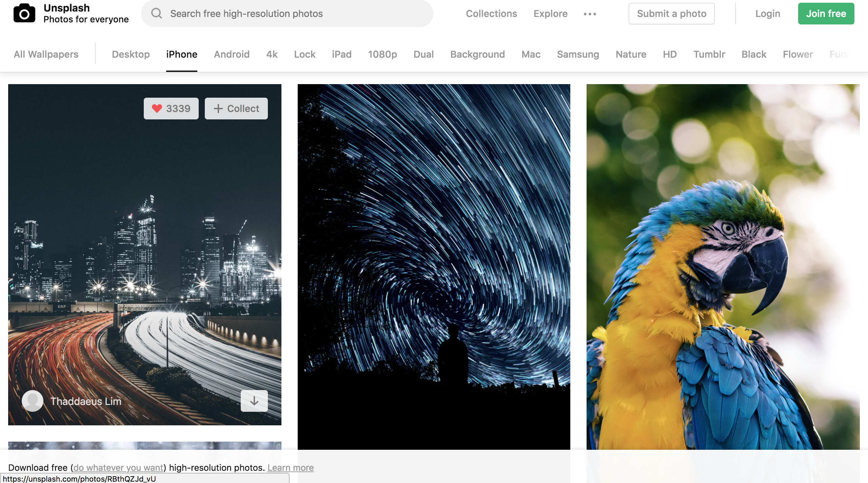Click the magnifying glass search icon
This screenshot has height=483, width=868.
(x=157, y=14)
